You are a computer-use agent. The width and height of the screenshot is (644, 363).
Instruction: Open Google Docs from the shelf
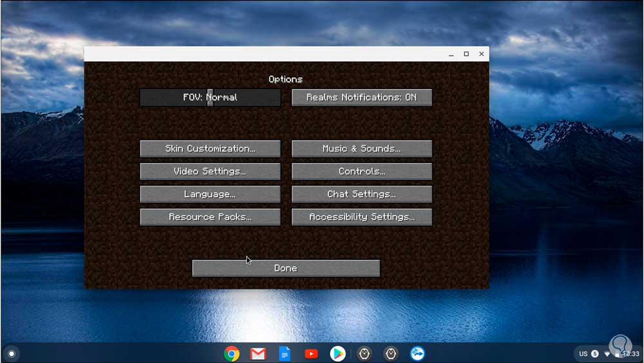[x=285, y=353]
